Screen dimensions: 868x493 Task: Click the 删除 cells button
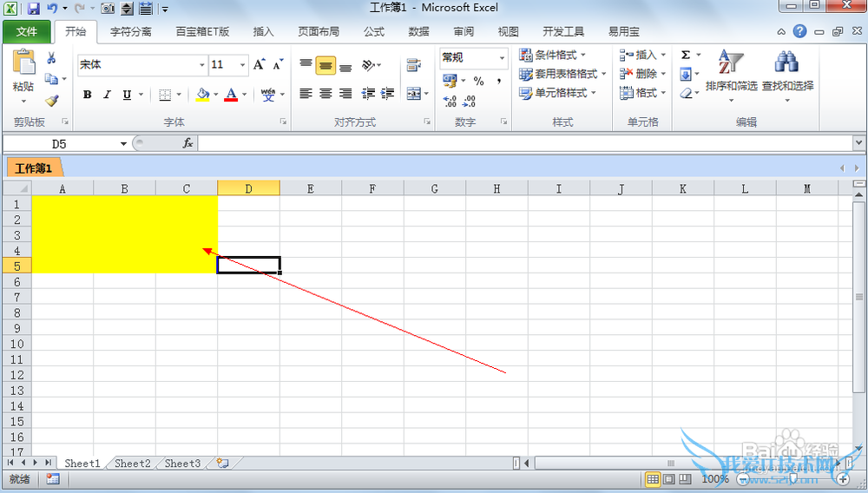(642, 74)
